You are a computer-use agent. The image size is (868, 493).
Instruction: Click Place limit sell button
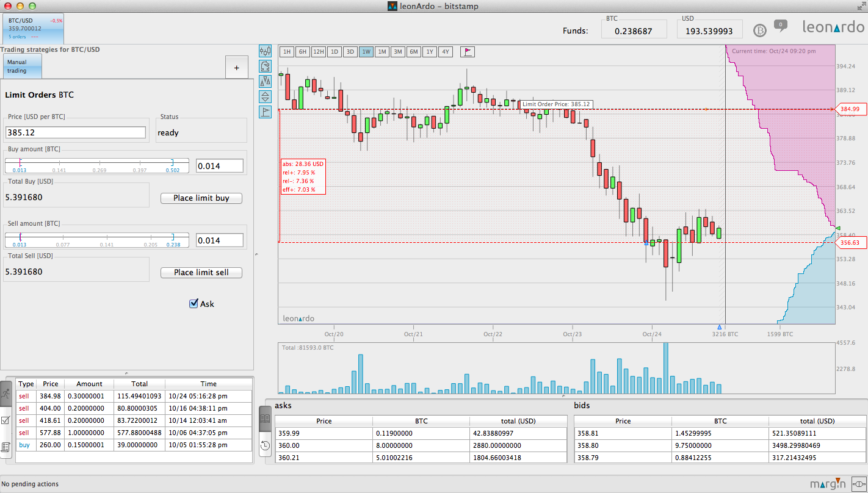(201, 273)
